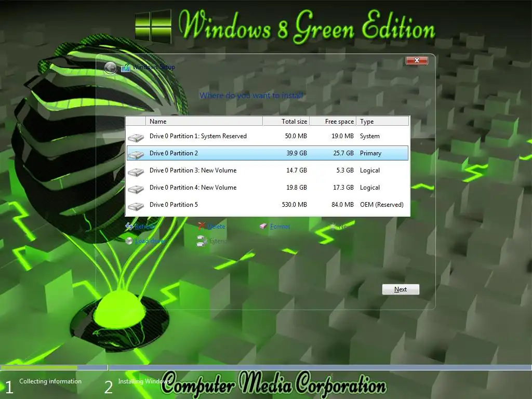Click the Load driver link
Screen dimensions: 532x399
(150, 241)
